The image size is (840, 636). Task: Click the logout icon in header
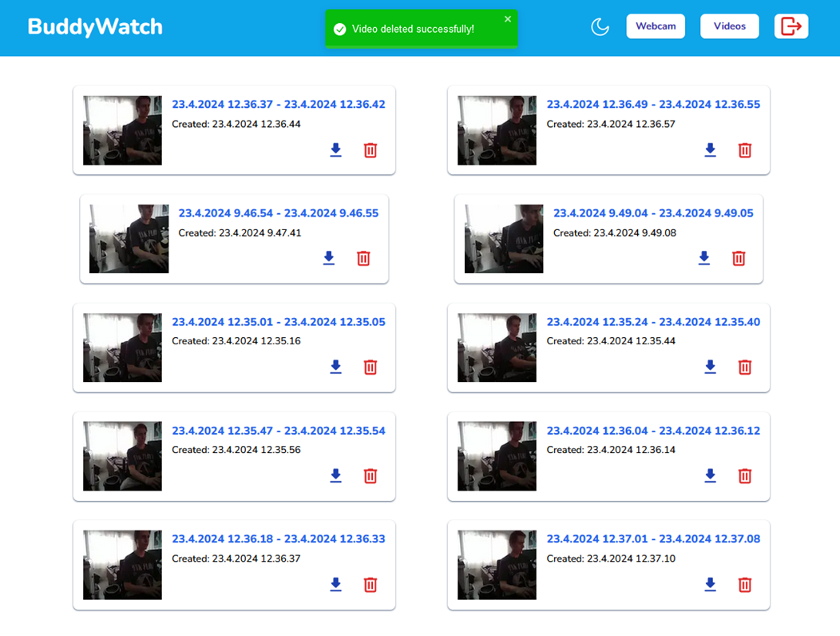click(790, 26)
